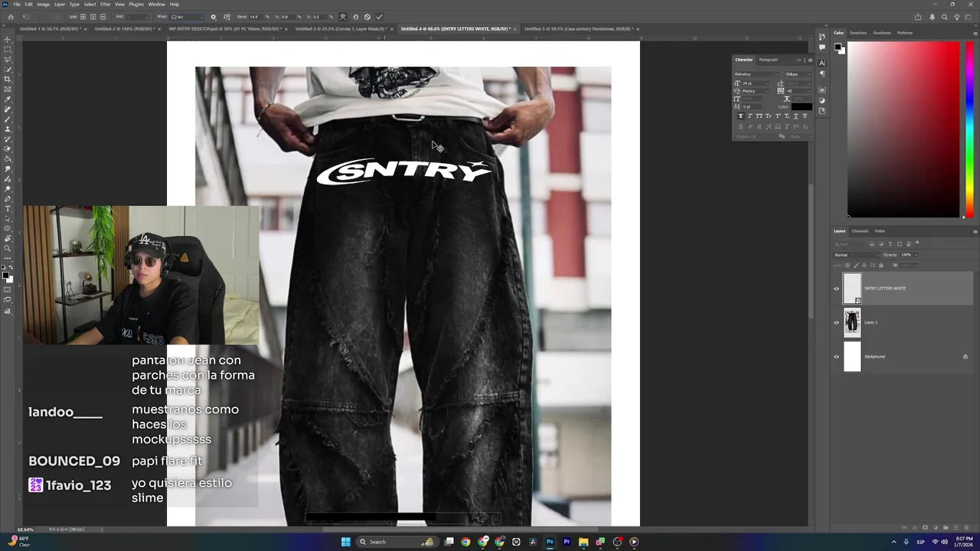This screenshot has height=551, width=980.
Task: Toggle Lock all for layer
Action: pos(881,266)
